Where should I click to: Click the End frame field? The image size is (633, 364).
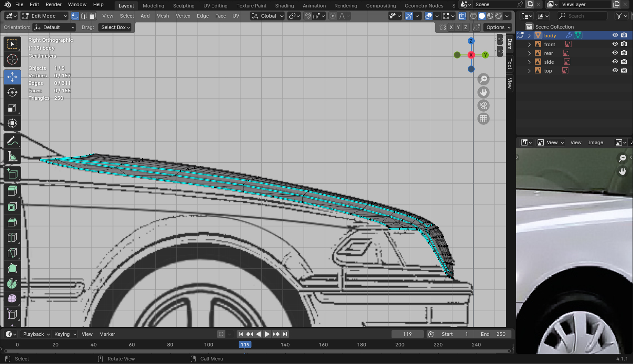tap(493, 334)
